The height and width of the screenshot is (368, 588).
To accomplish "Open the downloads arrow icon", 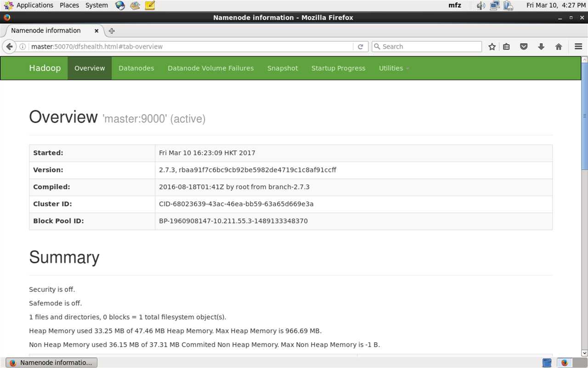I will [x=541, y=46].
